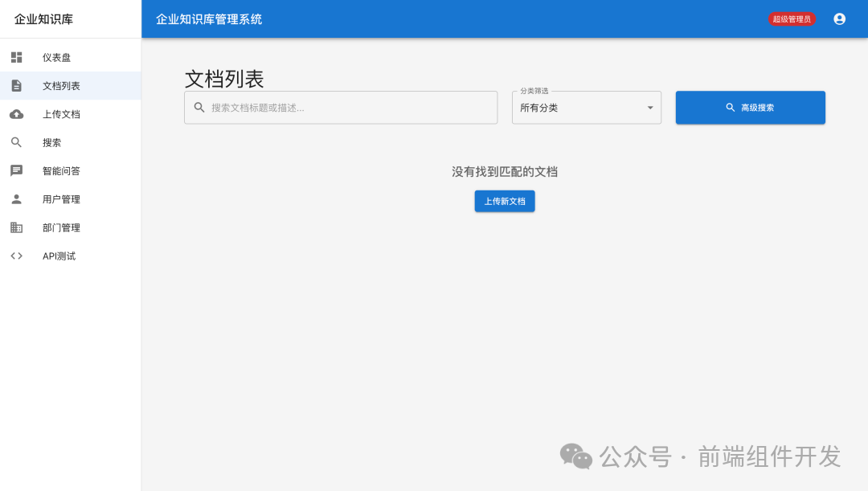Navigate to 部门管理 in the sidebar menu

60,227
